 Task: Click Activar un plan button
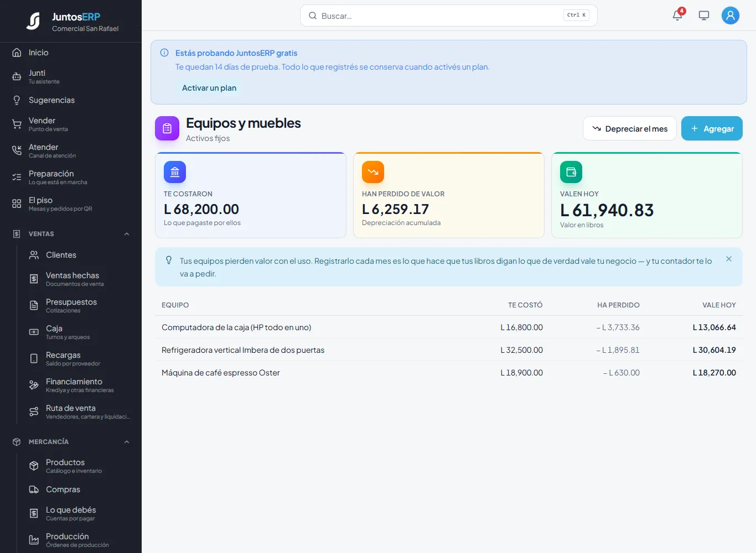pos(209,88)
